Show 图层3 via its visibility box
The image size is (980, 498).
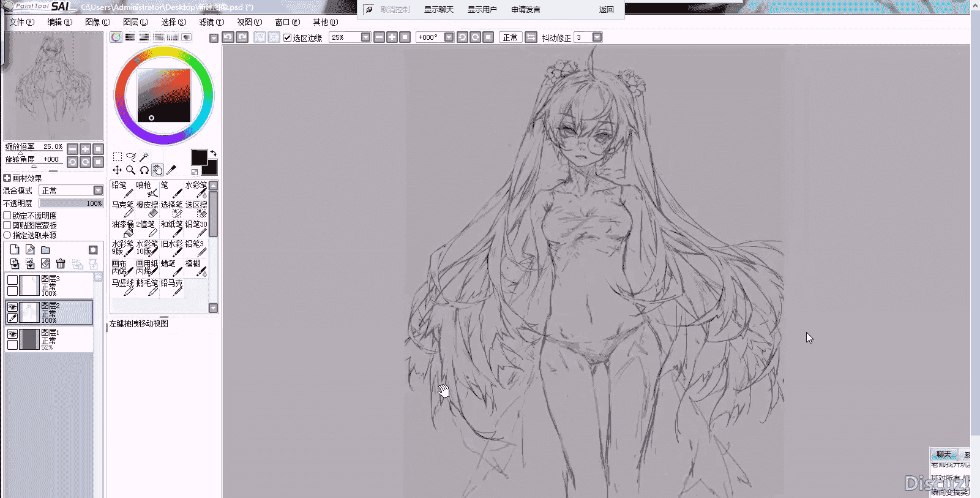[x=12, y=280]
